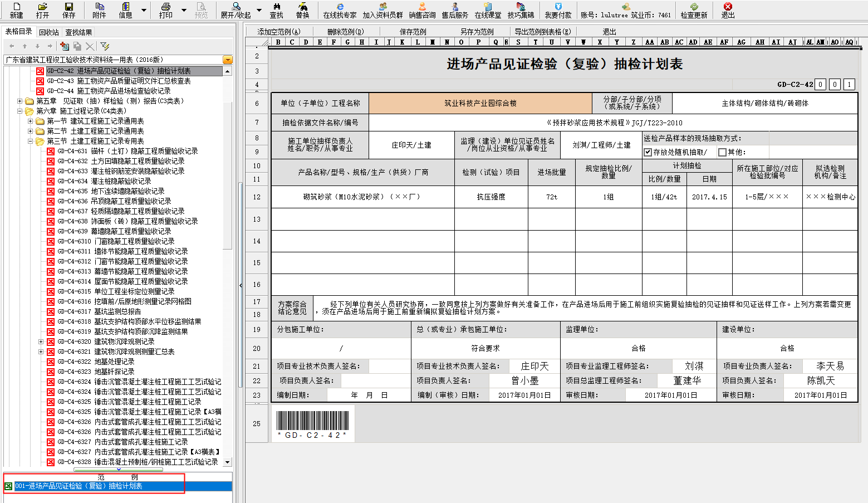The height and width of the screenshot is (503, 868).
Task: Click 退出 in the example menu bar
Action: click(x=609, y=32)
